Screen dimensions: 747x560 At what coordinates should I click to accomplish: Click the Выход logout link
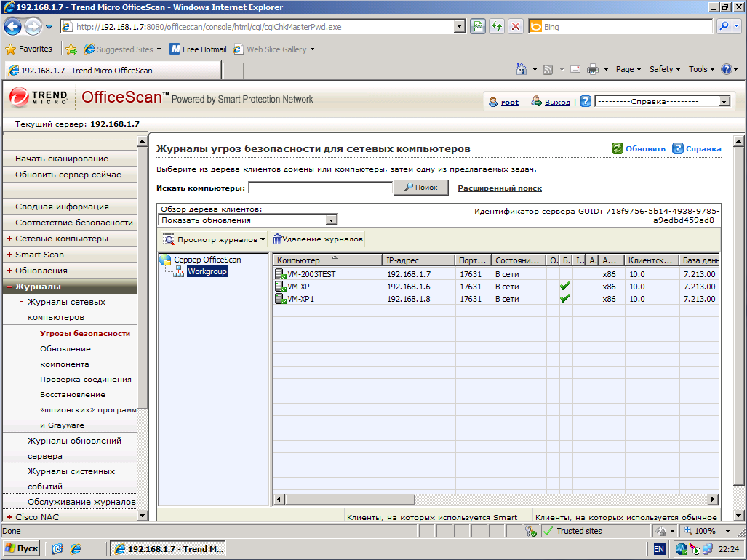(557, 102)
